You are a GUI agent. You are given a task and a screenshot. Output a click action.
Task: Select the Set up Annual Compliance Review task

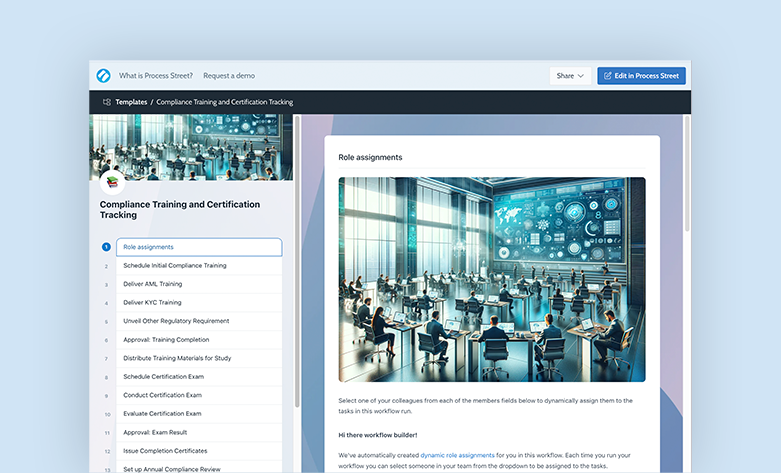click(x=199, y=468)
